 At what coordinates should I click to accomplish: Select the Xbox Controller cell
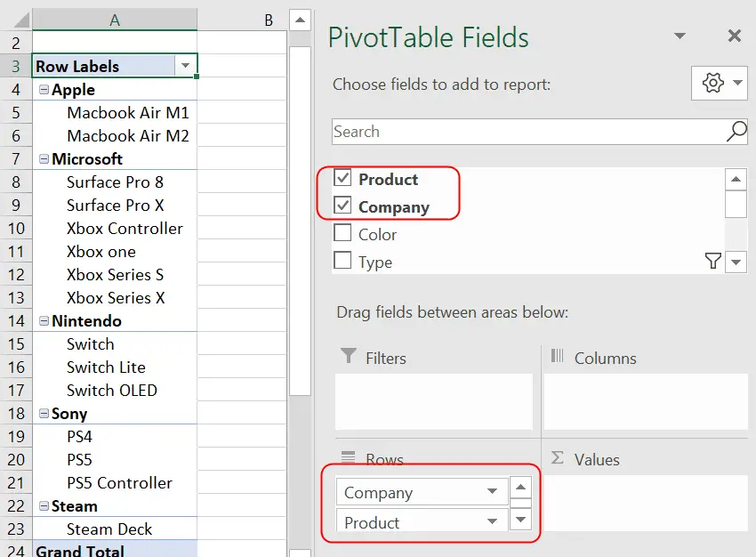(x=115, y=228)
